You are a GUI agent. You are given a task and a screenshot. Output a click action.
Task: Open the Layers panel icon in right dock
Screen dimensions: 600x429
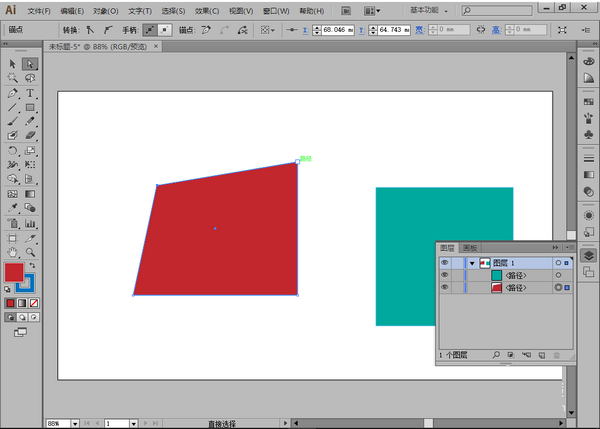pyautogui.click(x=589, y=256)
